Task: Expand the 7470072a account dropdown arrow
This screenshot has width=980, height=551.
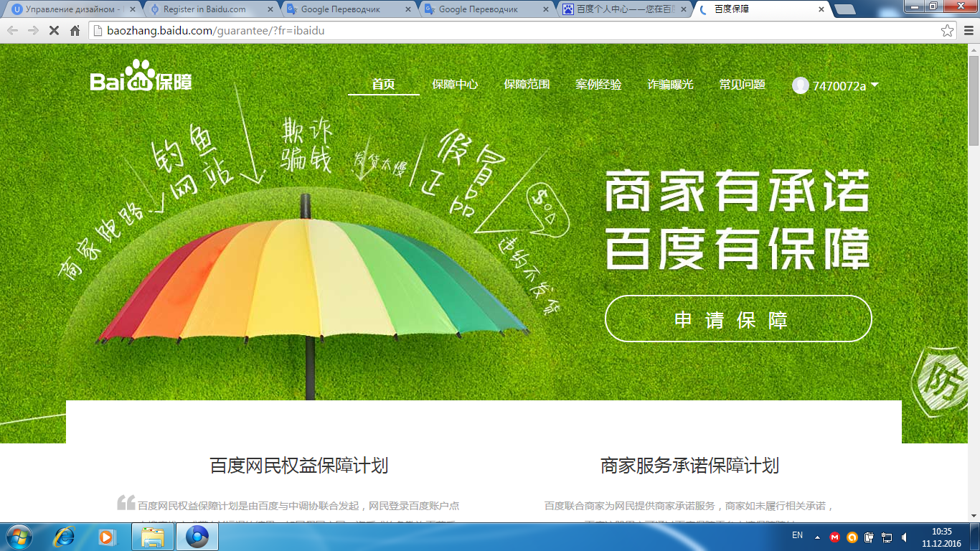Action: click(875, 85)
